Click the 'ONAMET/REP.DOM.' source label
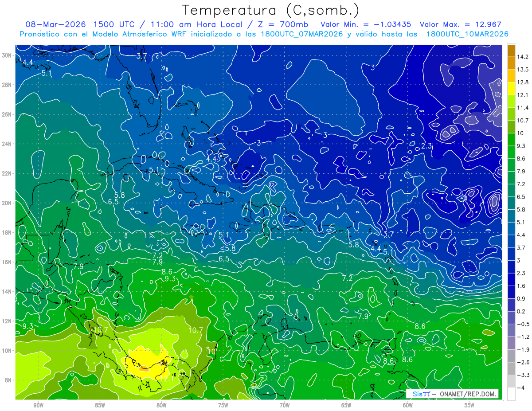Viewport: 532px width, 411px height. [x=468, y=394]
